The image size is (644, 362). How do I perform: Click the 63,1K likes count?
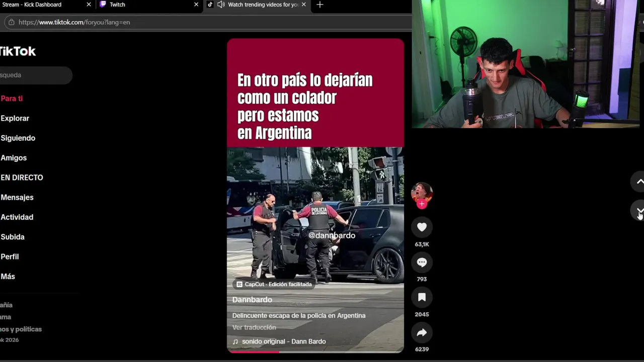[422, 244]
